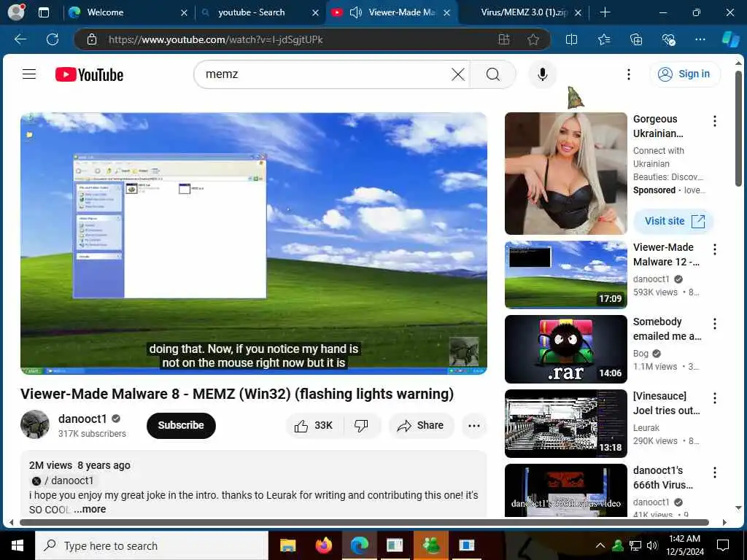Switch to the Virus/MEMZ 3.0 zip tab

tap(524, 12)
